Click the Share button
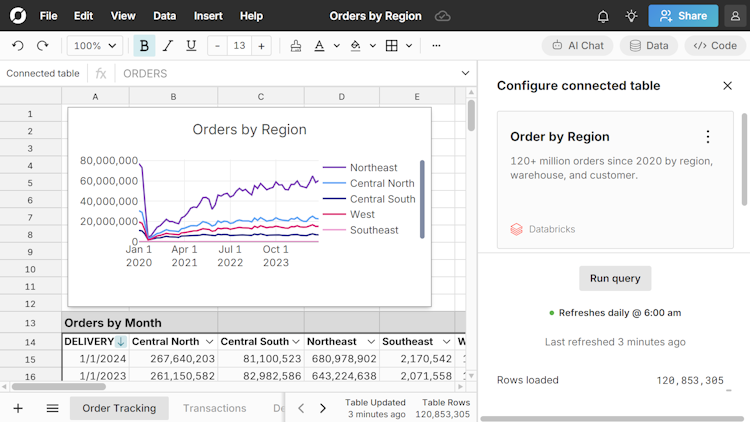The image size is (750, 422). pyautogui.click(x=683, y=16)
